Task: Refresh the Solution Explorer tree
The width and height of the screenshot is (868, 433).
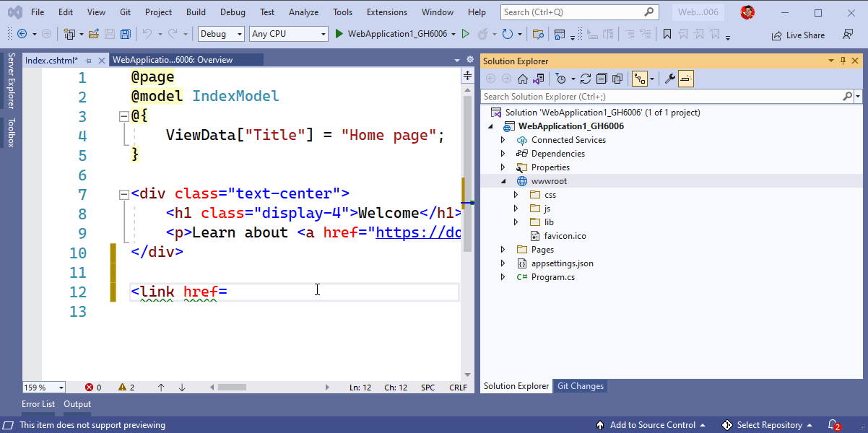Action: (586, 78)
